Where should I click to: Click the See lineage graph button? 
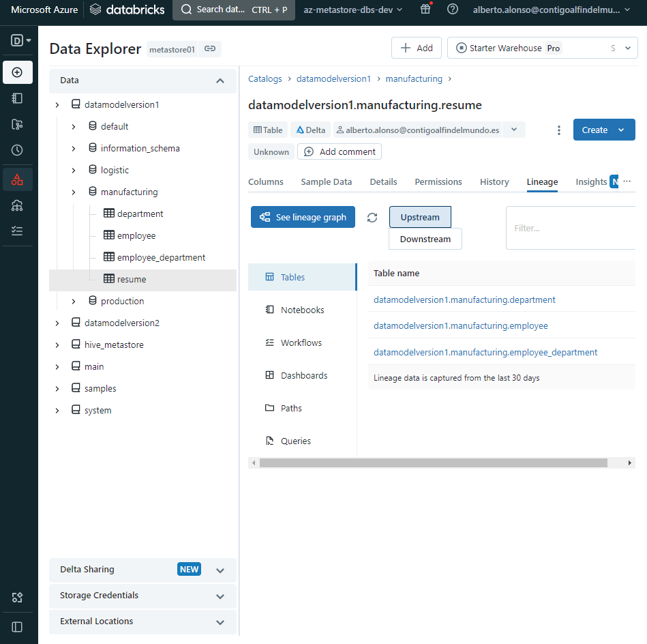click(x=303, y=218)
